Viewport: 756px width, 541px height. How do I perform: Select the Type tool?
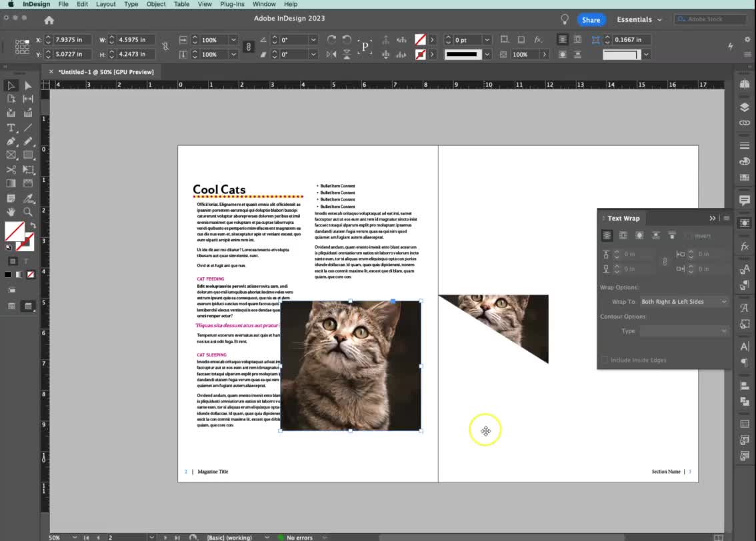pos(11,127)
